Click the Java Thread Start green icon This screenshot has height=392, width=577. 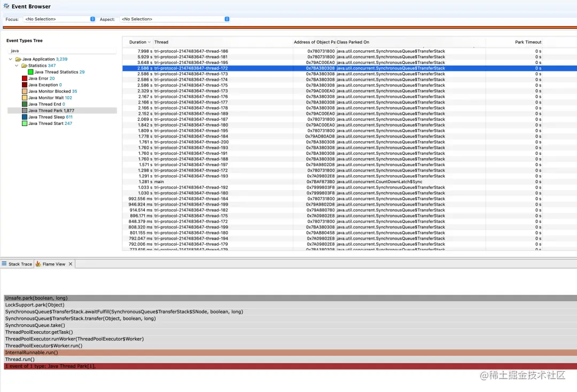pos(25,123)
